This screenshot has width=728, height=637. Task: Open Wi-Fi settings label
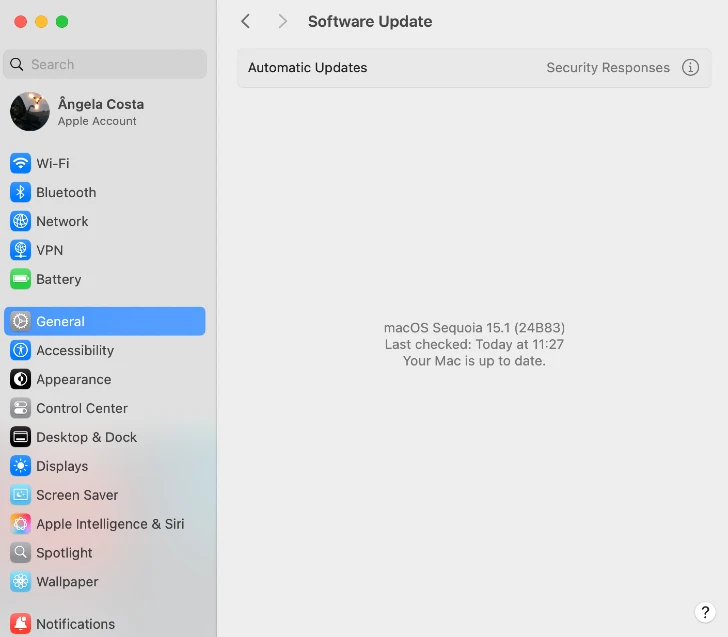53,163
